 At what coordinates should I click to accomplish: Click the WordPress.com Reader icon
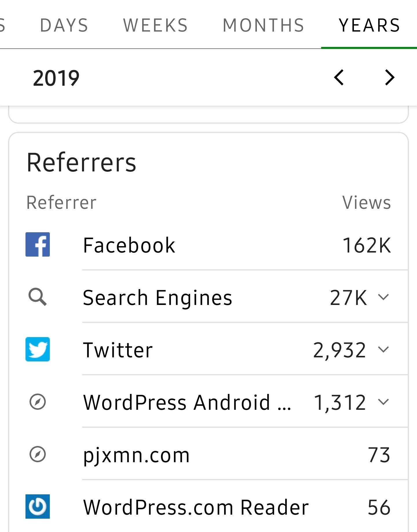tap(38, 507)
